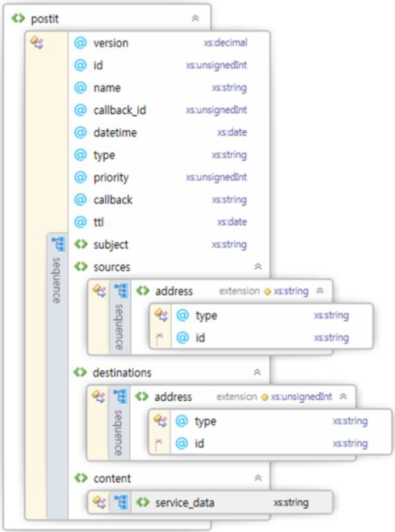Click sequence compositor icon inside content box
This screenshot has width=395, height=532.
tap(121, 502)
